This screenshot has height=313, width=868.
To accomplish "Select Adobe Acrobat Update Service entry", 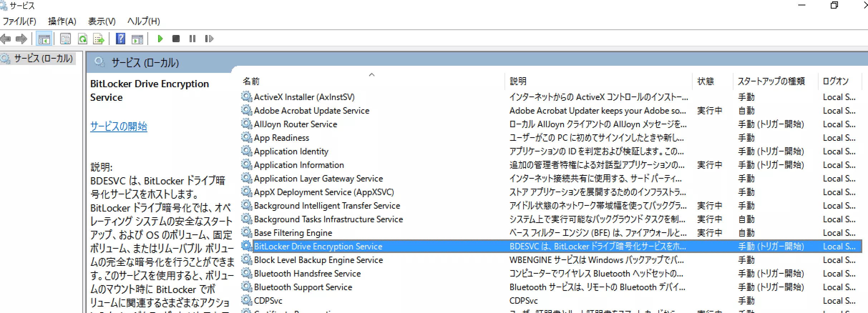I will (311, 111).
